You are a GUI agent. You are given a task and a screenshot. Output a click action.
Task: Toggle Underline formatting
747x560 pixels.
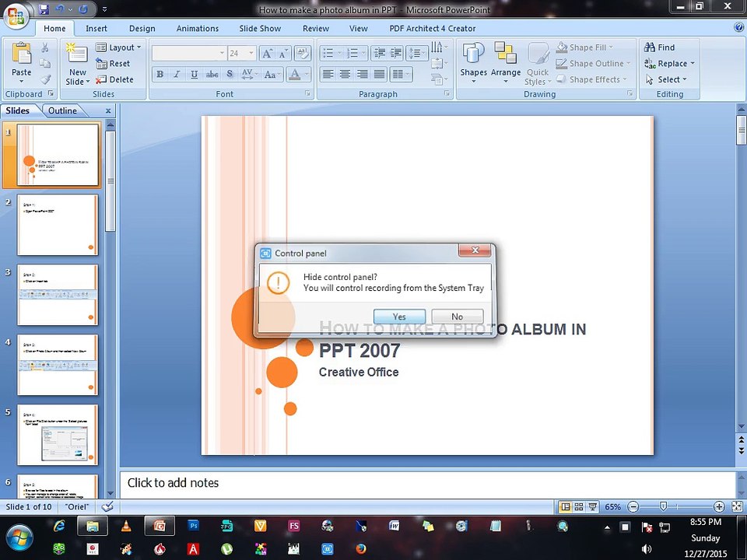click(x=194, y=75)
